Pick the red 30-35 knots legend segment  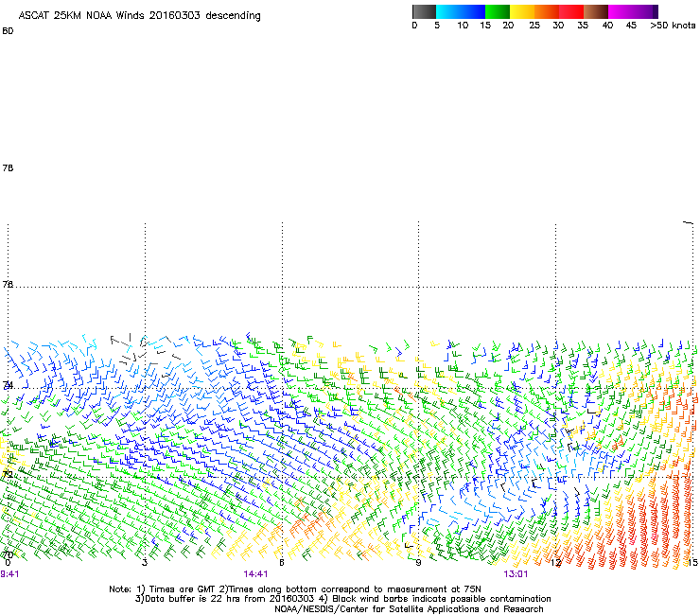(x=571, y=11)
